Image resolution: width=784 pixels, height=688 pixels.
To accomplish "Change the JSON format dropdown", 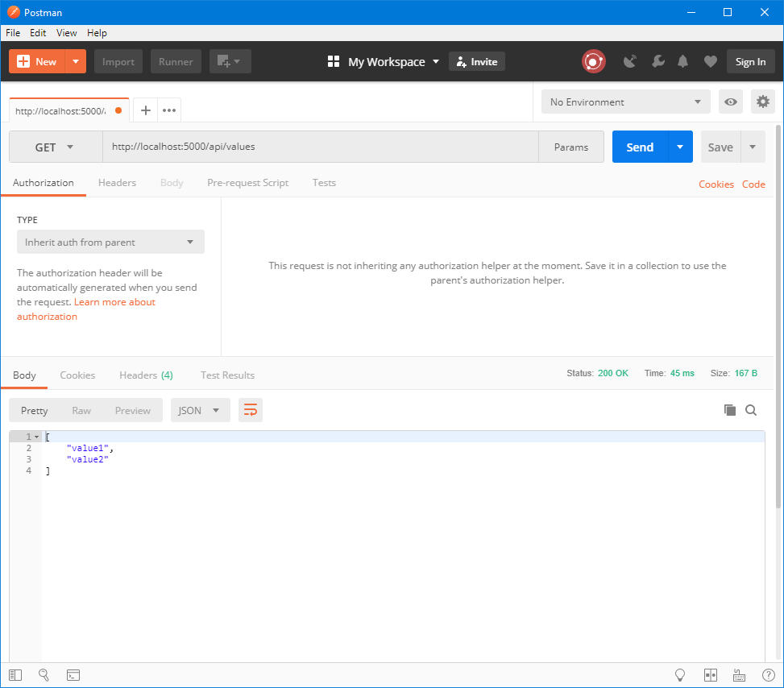I will [x=200, y=410].
